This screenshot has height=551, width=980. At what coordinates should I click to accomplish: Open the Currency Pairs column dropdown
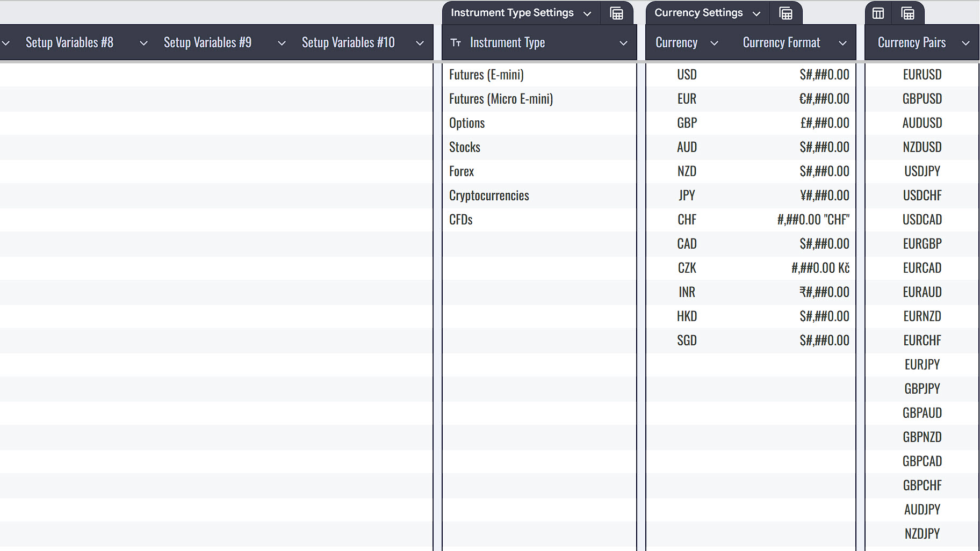[x=965, y=43]
